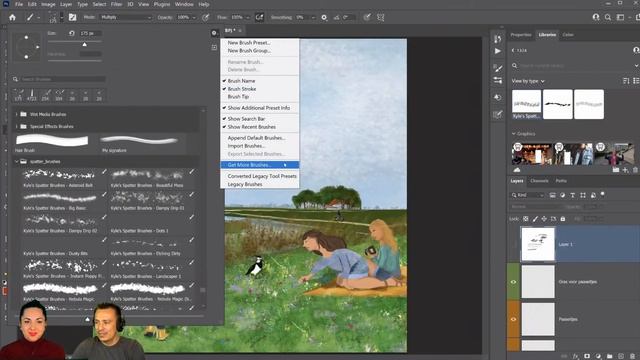Open the Actions play panel icon
Image resolution: width=640 pixels, height=360 pixels.
pos(498,51)
